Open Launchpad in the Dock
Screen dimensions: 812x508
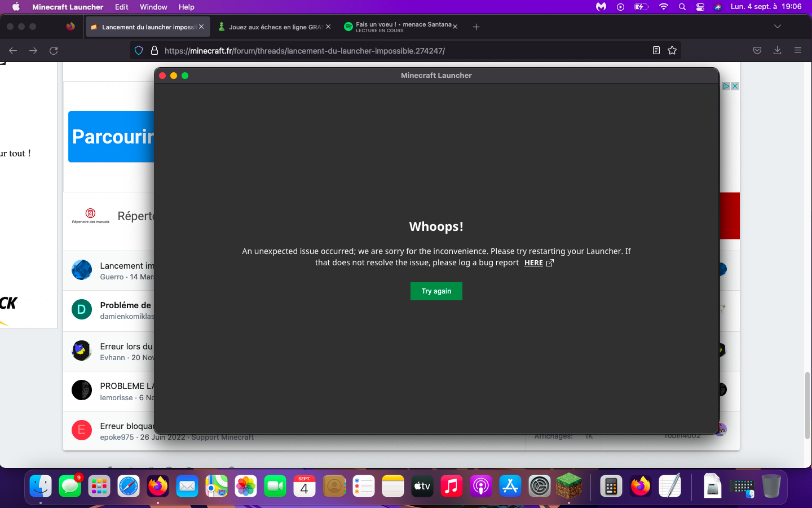click(x=99, y=486)
